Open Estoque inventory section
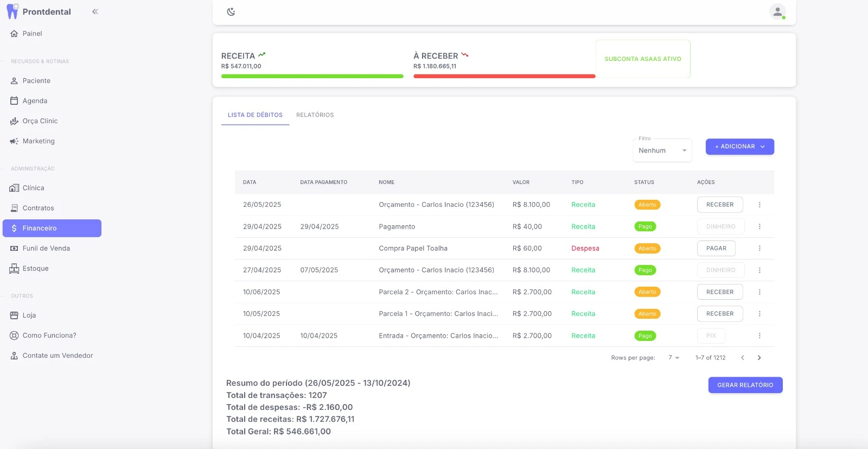 tap(35, 269)
